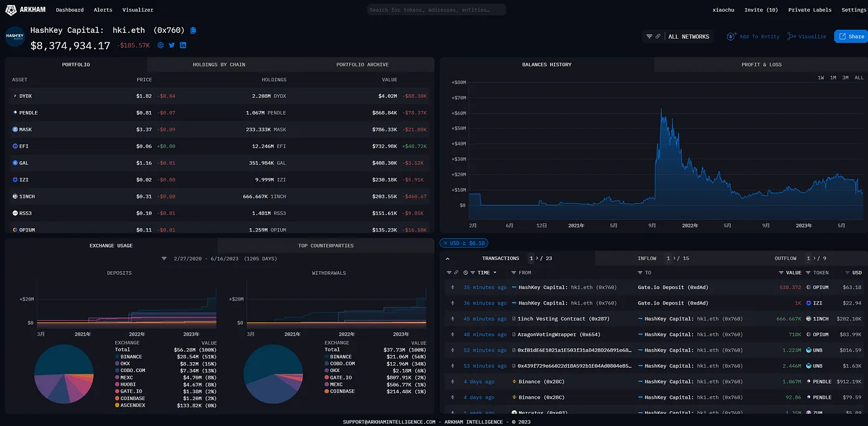Switch to Portfolio Archive tab
This screenshot has width=868, height=426.
pos(363,64)
